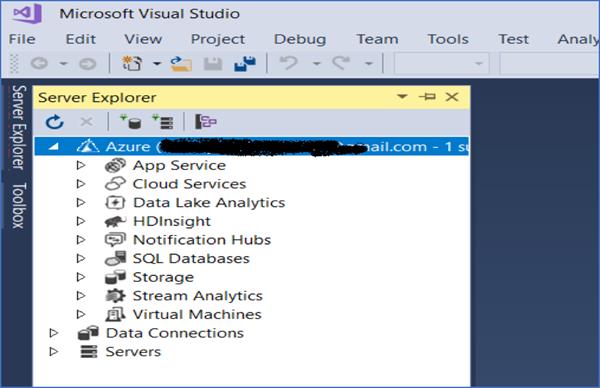Image resolution: width=600 pixels, height=388 pixels.
Task: Expand the Storage node
Action: tap(81, 277)
